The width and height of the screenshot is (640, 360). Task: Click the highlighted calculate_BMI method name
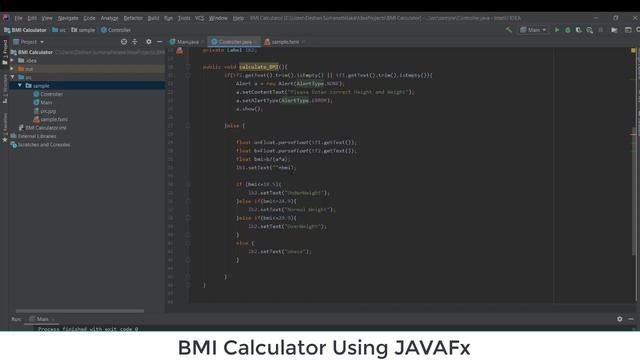pos(259,67)
